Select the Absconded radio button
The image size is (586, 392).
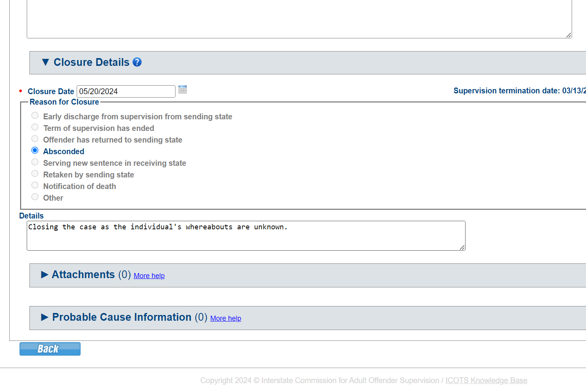(35, 150)
